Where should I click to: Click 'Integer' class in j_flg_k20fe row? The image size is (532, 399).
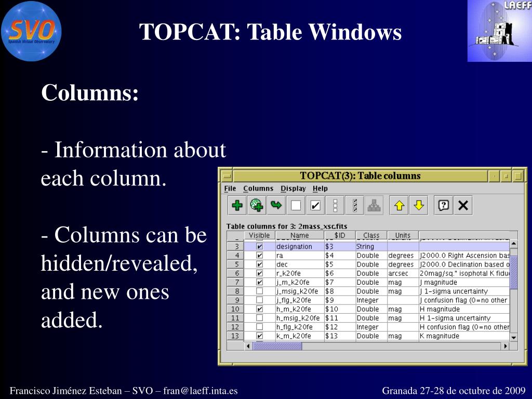[371, 300]
